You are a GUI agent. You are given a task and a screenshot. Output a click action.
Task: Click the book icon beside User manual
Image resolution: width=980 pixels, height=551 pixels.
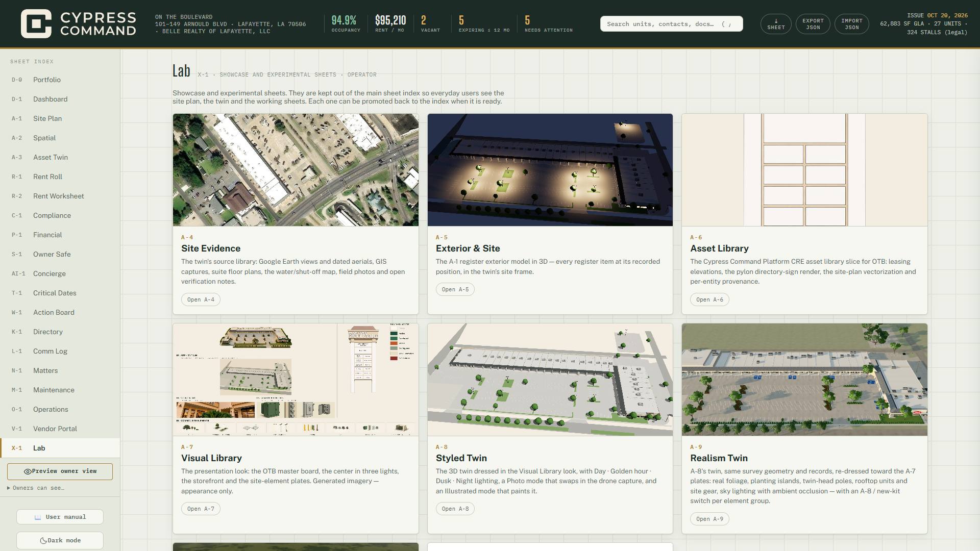(38, 517)
